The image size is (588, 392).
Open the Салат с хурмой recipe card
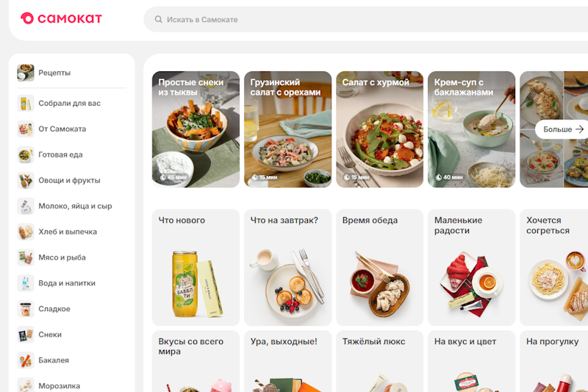(x=379, y=129)
